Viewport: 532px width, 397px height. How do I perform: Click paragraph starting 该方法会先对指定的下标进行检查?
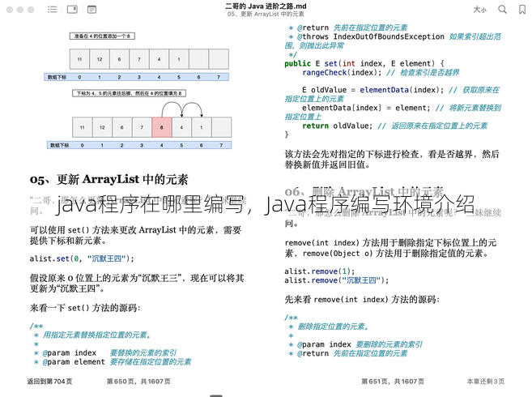392,160
